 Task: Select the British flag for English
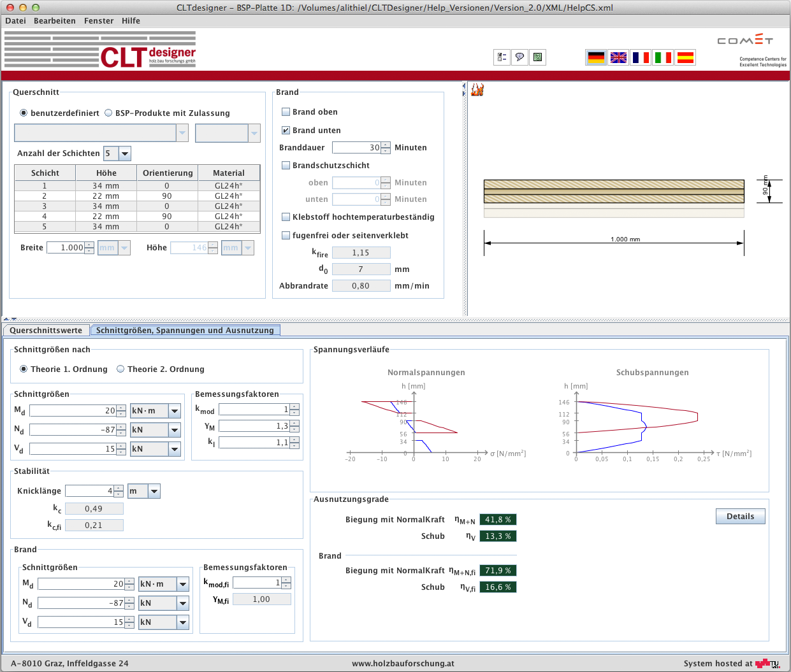tap(618, 58)
